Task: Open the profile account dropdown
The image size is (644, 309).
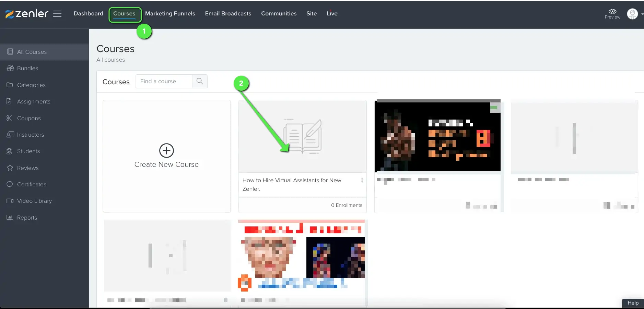Action: point(633,14)
